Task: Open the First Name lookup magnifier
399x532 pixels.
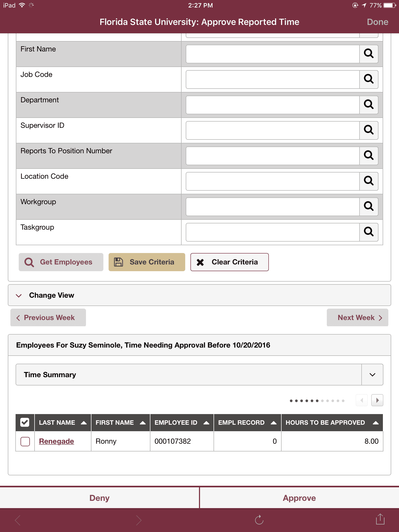Action: click(x=369, y=54)
